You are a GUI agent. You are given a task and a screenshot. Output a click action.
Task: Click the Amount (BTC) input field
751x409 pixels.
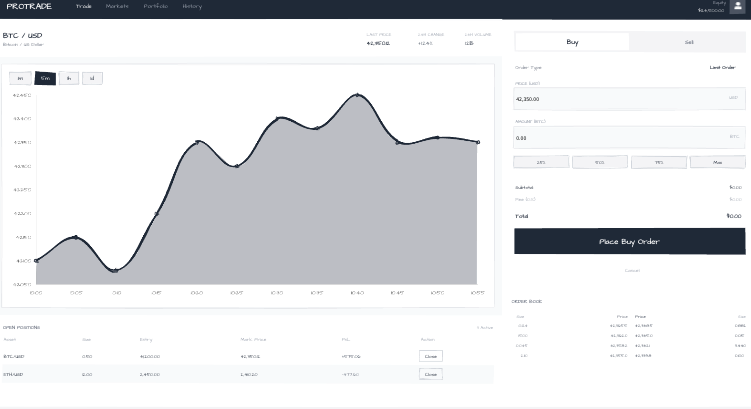pos(629,137)
